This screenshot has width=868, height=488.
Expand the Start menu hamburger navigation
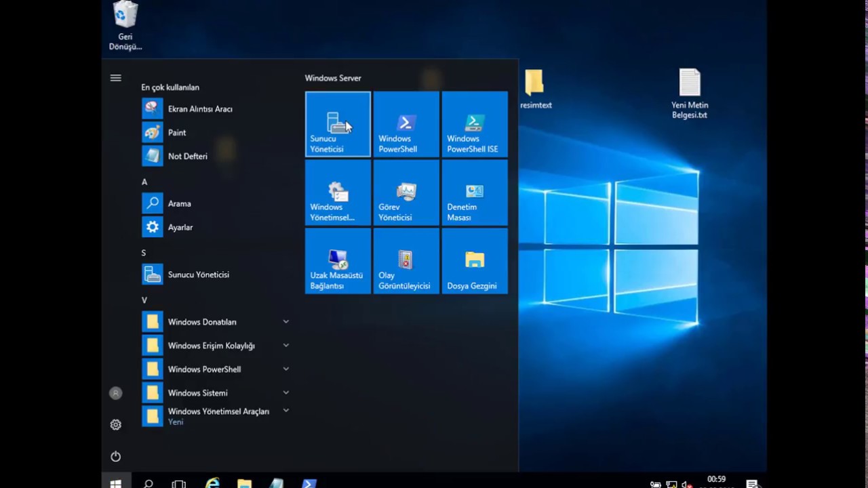pyautogui.click(x=116, y=78)
